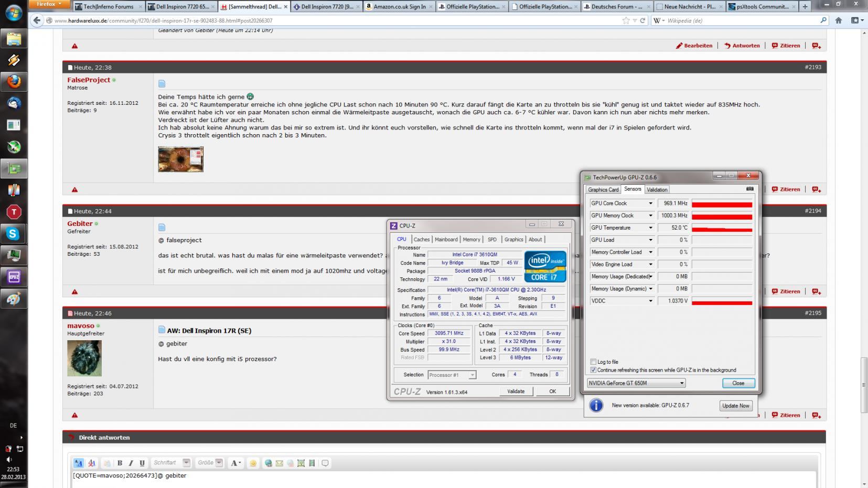Click Antworten on the top post

coord(742,46)
